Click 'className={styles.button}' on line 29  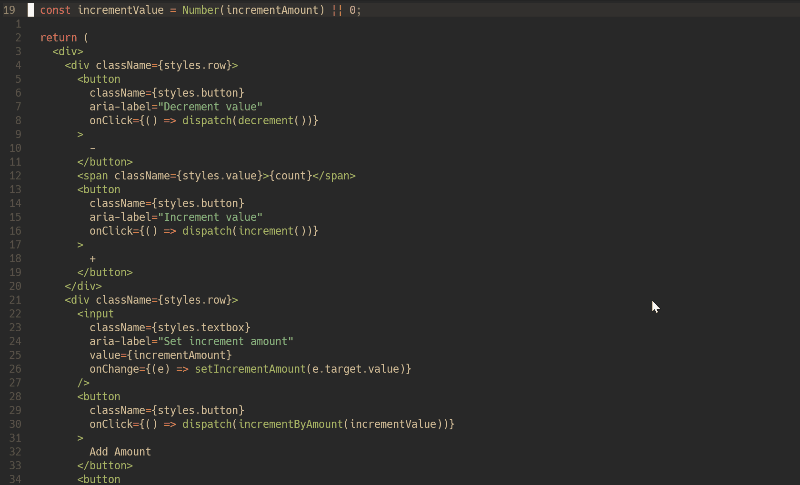point(167,410)
